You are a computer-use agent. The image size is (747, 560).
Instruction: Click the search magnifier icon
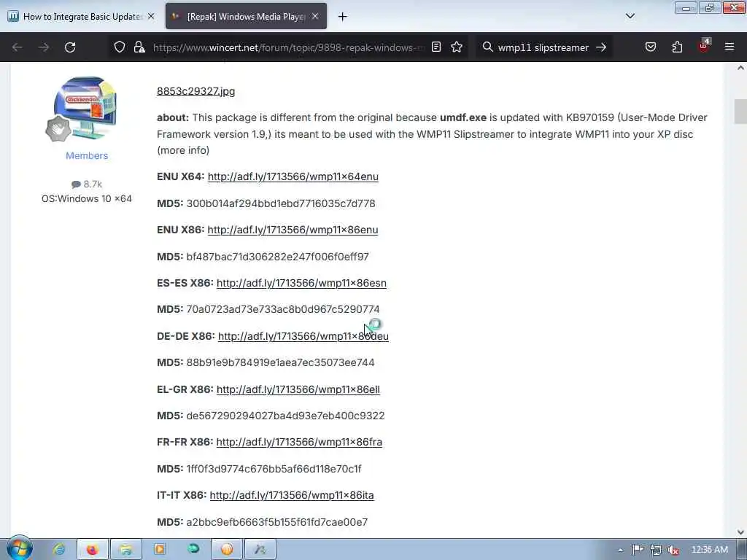(x=487, y=47)
